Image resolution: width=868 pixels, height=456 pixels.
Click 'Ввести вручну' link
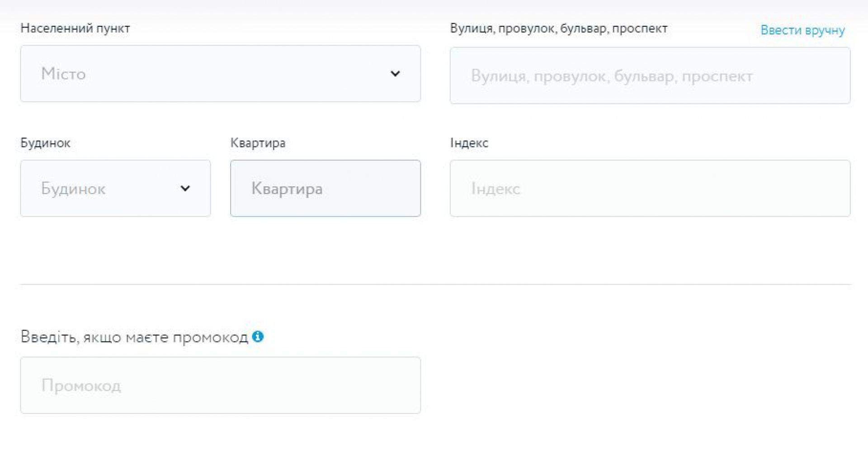click(x=802, y=30)
